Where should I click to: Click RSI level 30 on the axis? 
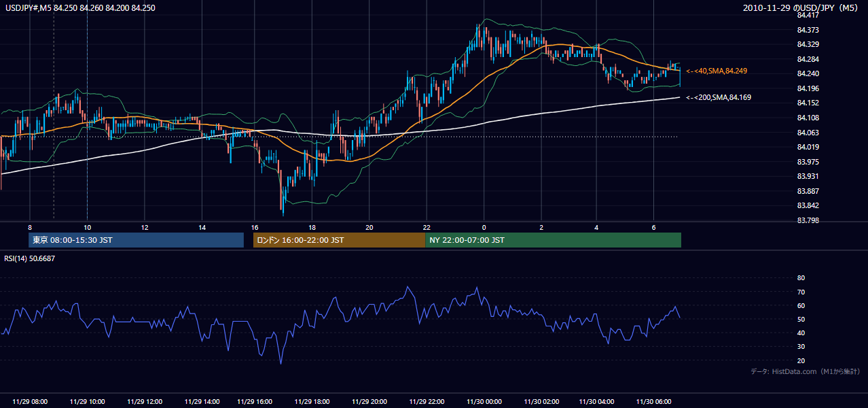(x=801, y=347)
